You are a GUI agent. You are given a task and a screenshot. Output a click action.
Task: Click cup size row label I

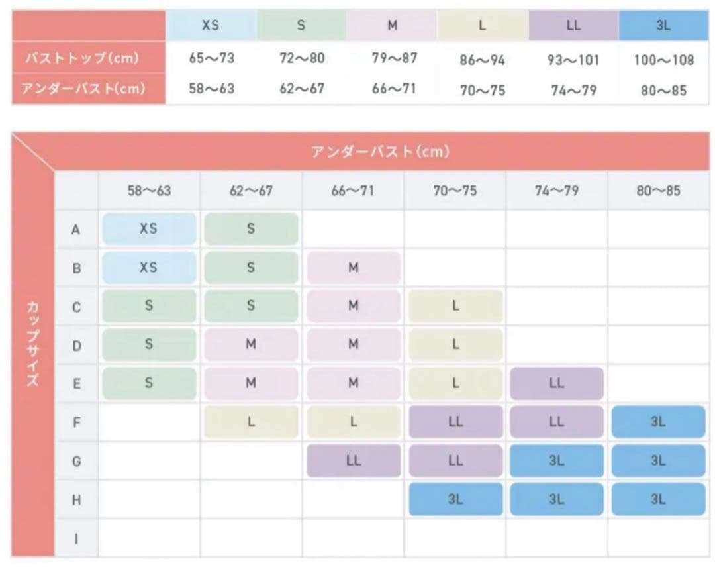coord(76,538)
